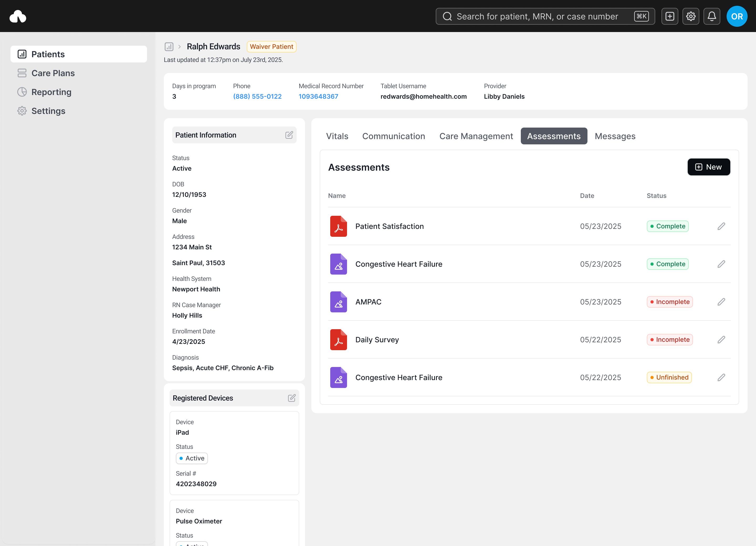The height and width of the screenshot is (546, 756).
Task: Create a New assessment
Action: pos(709,167)
